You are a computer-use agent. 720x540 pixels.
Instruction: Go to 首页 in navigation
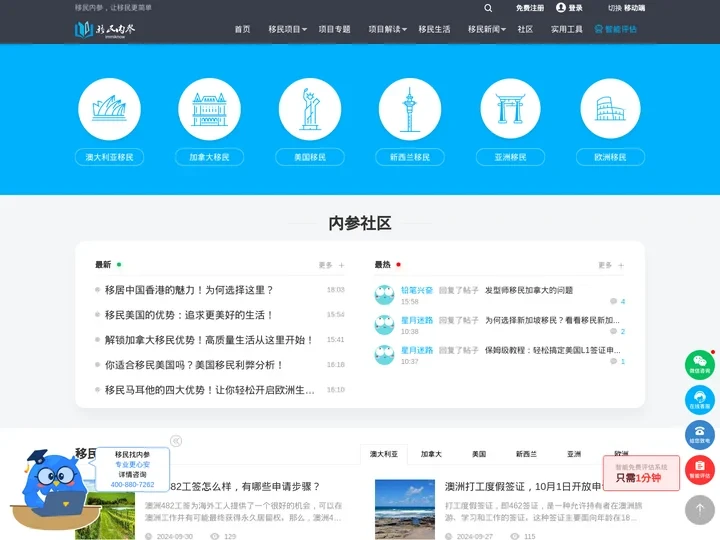[242, 29]
